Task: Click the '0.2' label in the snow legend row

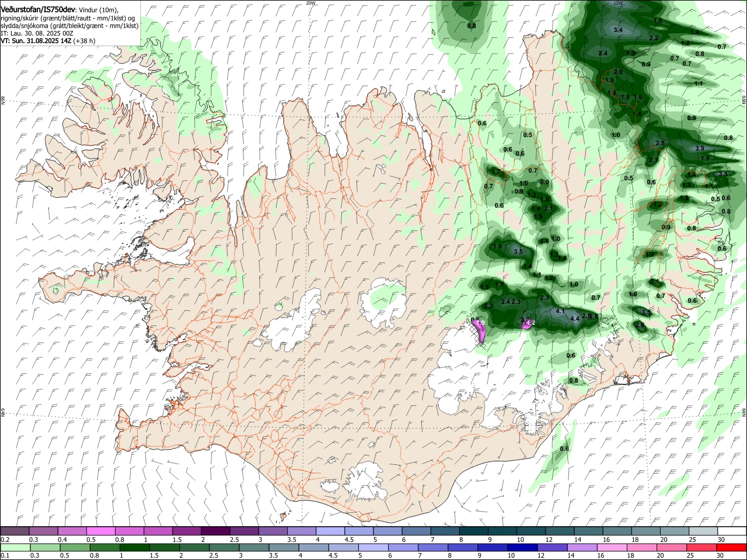Action: 5,540
